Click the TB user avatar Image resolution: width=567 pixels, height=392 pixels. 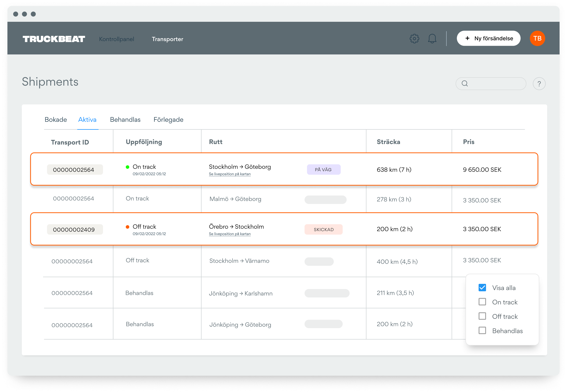tap(537, 38)
